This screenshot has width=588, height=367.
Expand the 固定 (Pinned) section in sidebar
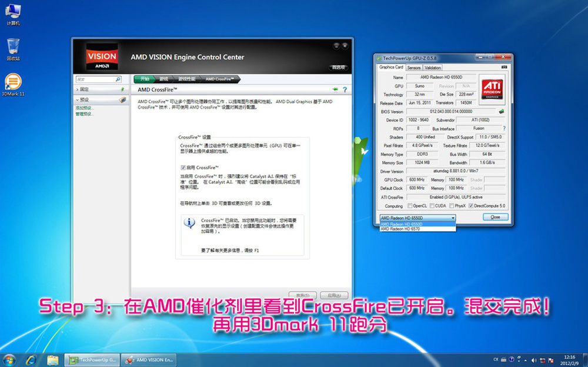point(78,89)
